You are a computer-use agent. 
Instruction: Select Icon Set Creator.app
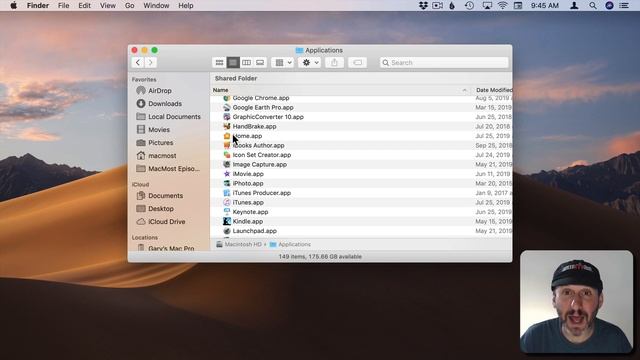pyautogui.click(x=262, y=155)
